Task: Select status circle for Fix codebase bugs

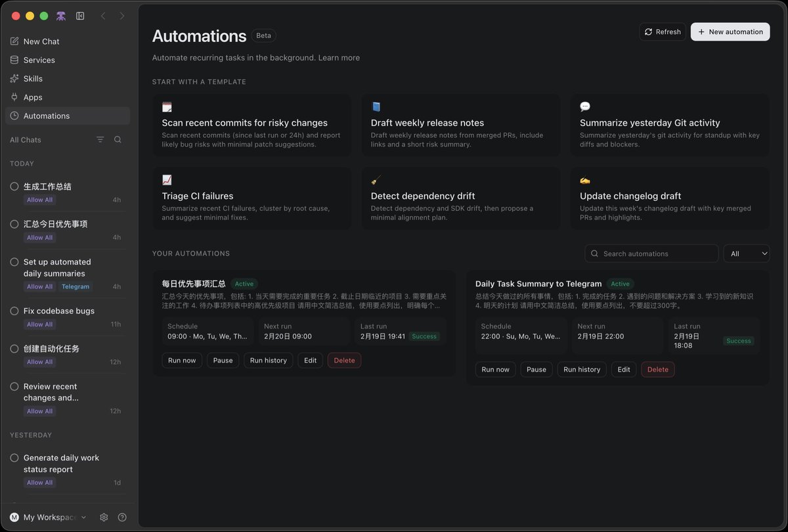Action: 14,311
